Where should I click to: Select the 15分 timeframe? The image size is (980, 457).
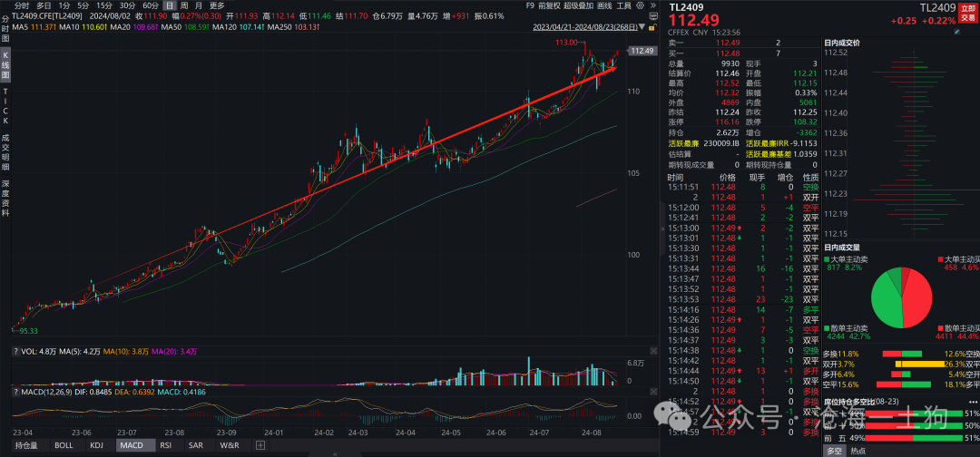tap(104, 5)
